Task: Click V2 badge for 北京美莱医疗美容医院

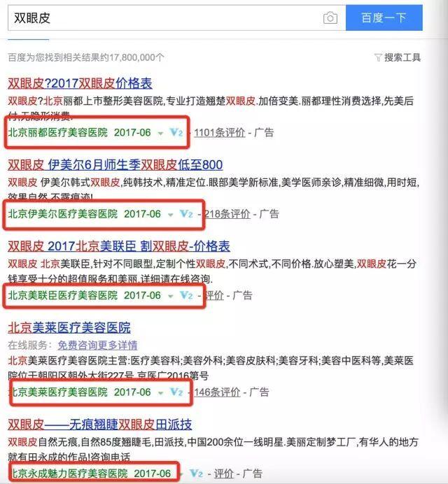Action: [176, 392]
